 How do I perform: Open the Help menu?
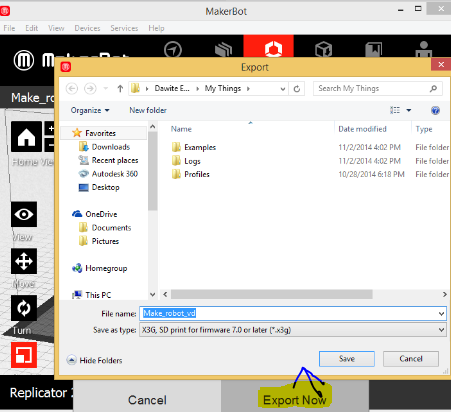coord(156,28)
